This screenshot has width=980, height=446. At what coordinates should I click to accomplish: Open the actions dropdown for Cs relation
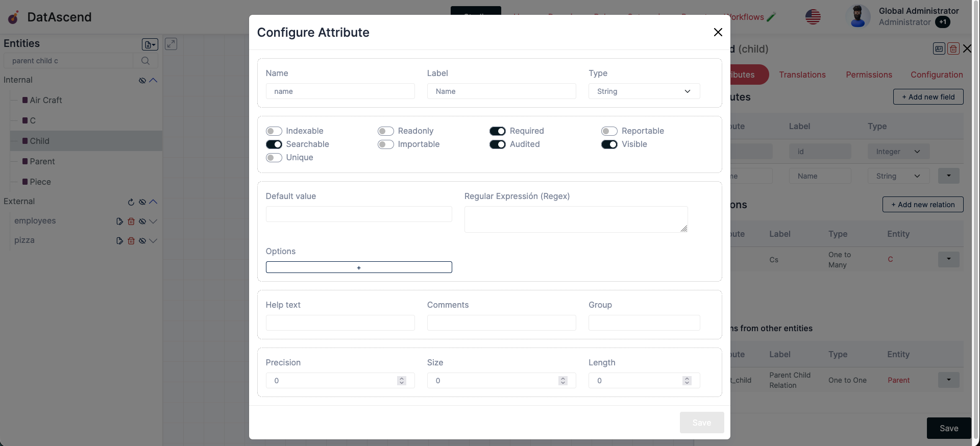coord(948,259)
